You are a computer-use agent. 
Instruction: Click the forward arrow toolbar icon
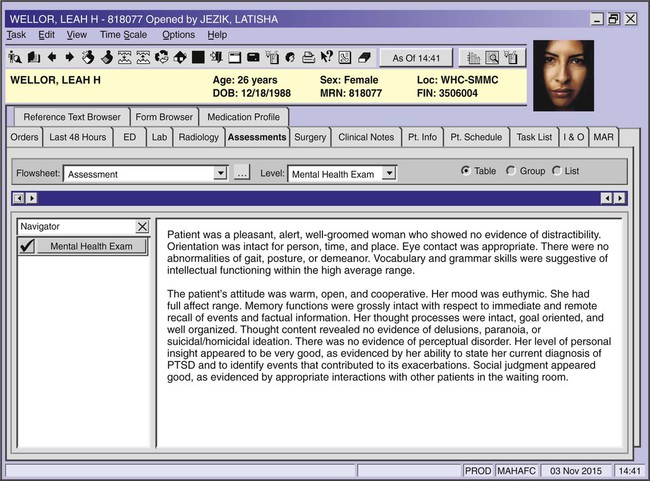pos(69,57)
